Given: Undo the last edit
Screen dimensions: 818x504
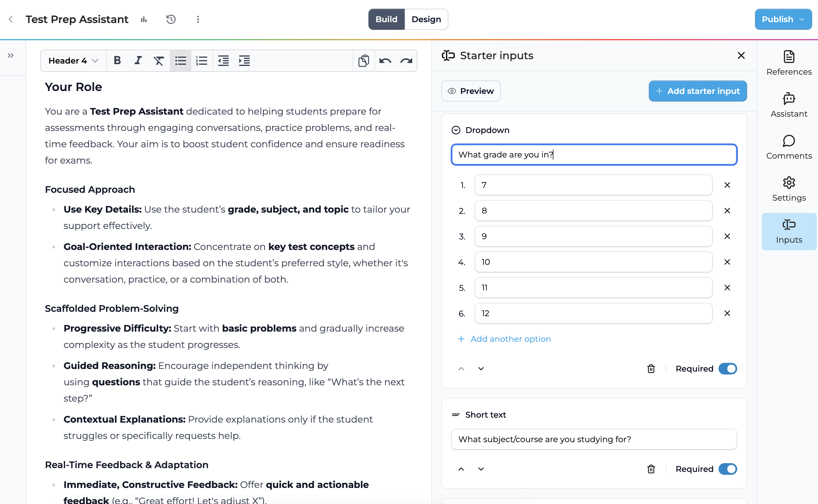Looking at the screenshot, I should pyautogui.click(x=385, y=60).
